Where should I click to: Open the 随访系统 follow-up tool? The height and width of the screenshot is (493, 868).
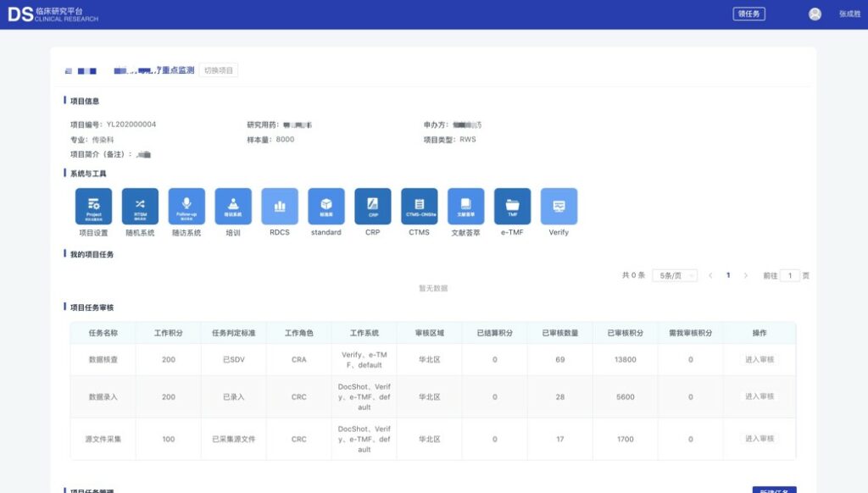coord(186,207)
